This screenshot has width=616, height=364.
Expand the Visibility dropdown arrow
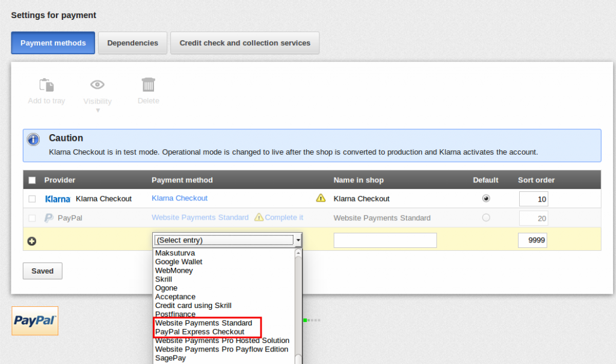tap(98, 111)
